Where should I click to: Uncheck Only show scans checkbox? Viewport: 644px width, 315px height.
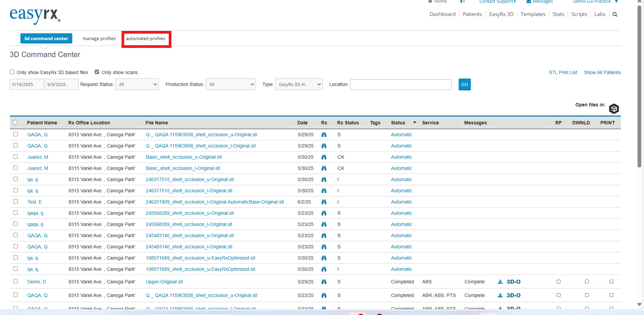point(97,72)
